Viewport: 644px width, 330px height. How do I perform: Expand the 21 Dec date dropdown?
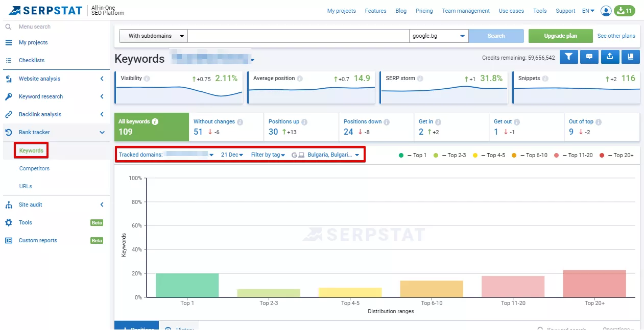click(232, 155)
